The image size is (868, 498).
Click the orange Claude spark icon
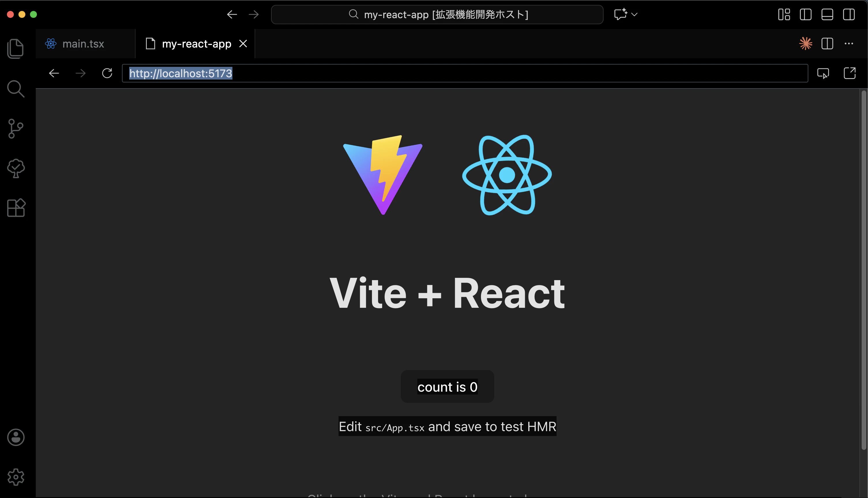click(x=806, y=44)
